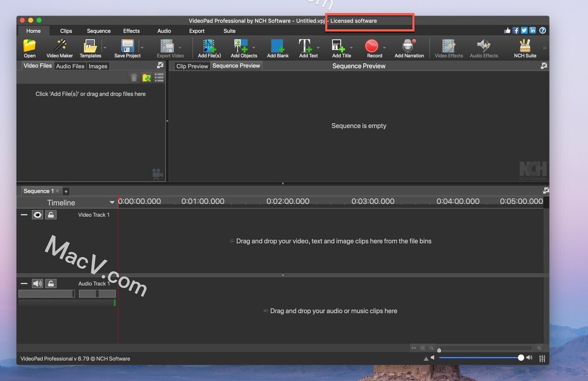Toggle lock on Video Track 1
The image size is (588, 381).
(51, 215)
